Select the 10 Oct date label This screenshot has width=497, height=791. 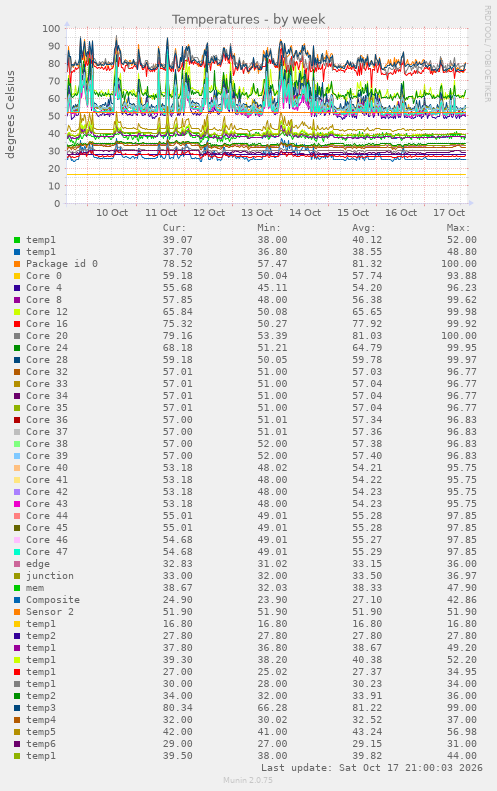pos(112,212)
